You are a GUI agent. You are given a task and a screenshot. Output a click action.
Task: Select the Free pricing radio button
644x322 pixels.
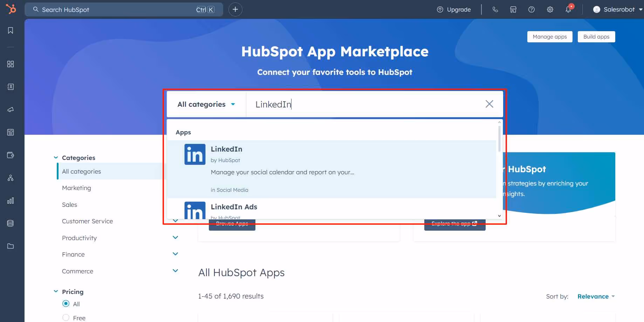[66, 317]
